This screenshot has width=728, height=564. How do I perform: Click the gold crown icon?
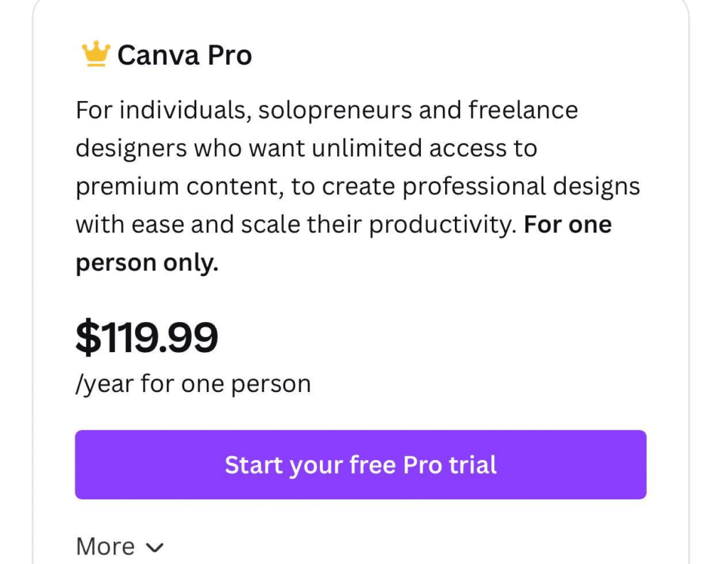click(96, 55)
